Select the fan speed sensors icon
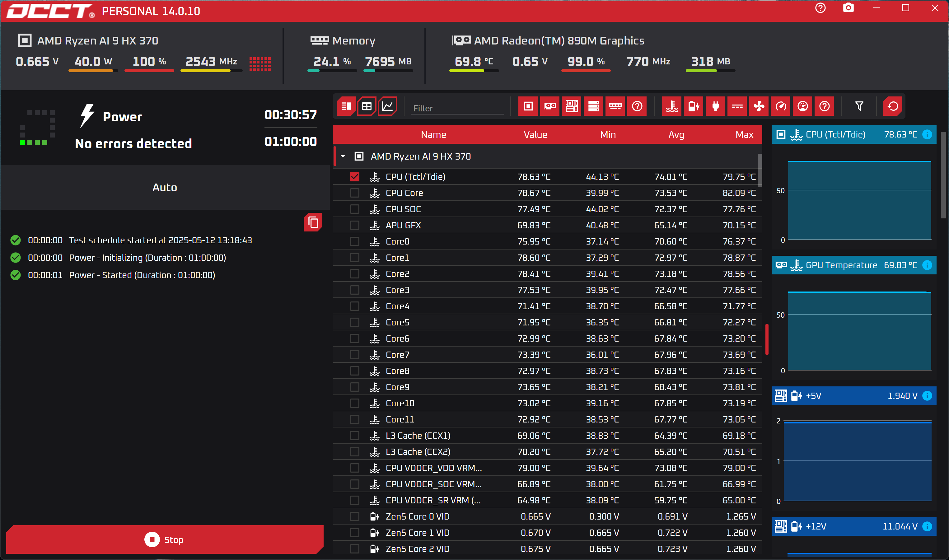This screenshot has height=560, width=949. [x=759, y=106]
